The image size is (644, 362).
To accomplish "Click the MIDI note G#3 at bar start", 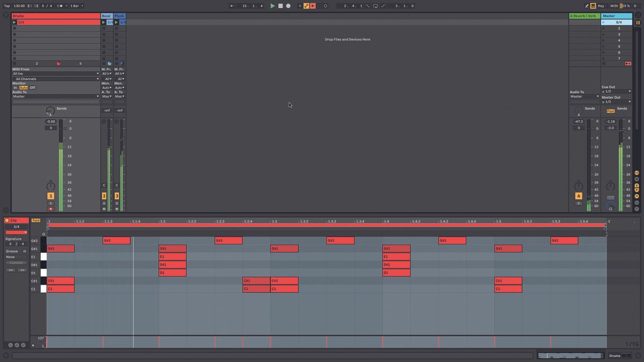I will pyautogui.click(x=116, y=240).
